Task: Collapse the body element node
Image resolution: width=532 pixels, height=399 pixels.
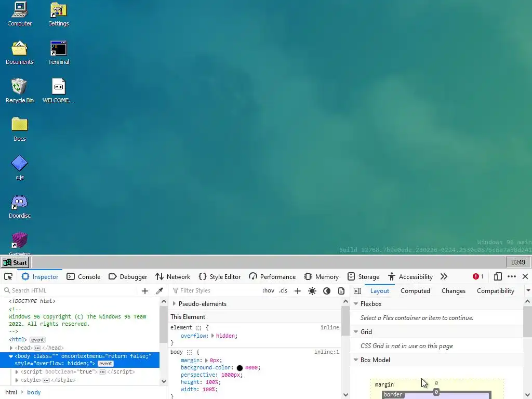Action: click(11, 356)
